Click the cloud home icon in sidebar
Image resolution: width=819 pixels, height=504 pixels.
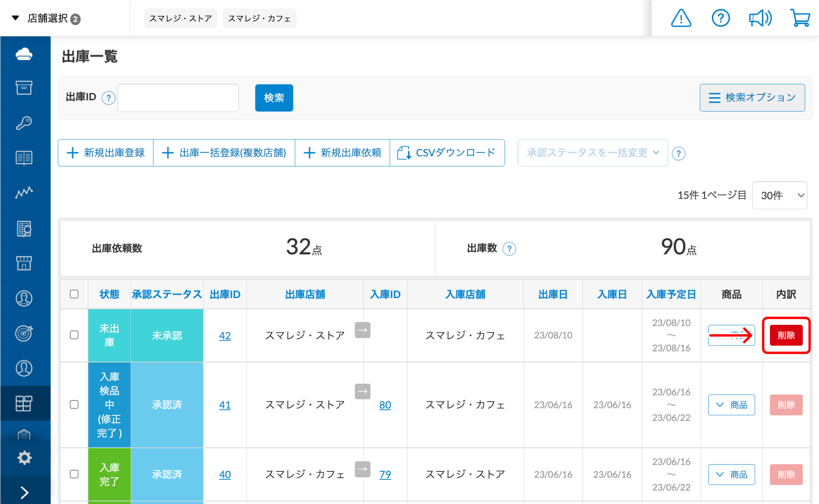tap(24, 54)
